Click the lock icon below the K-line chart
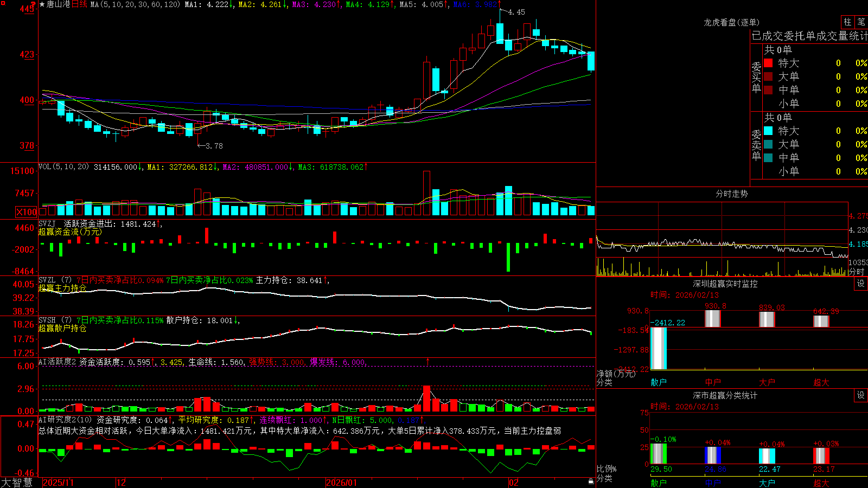Screen dimensions: 868x488 591,481
